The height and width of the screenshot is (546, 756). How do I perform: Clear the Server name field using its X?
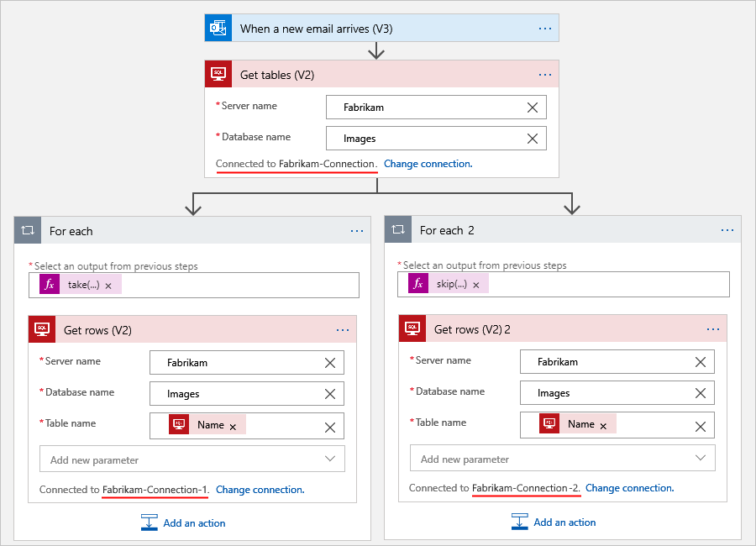click(533, 107)
